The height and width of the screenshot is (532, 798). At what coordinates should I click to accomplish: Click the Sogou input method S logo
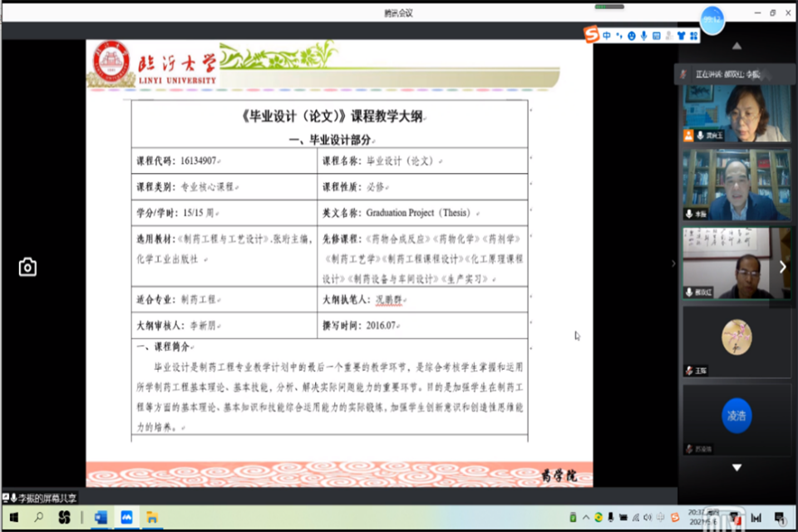coord(591,35)
